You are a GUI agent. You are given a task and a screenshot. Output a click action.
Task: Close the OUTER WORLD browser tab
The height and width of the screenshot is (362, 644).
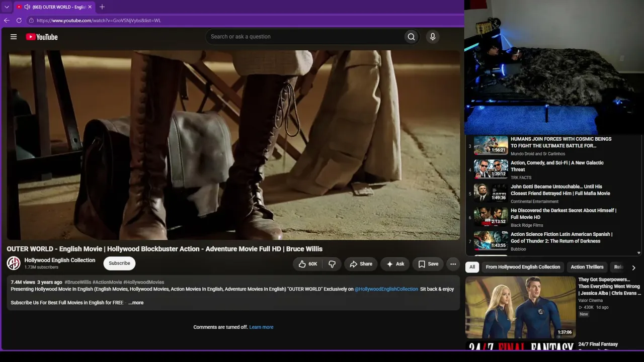tap(90, 7)
